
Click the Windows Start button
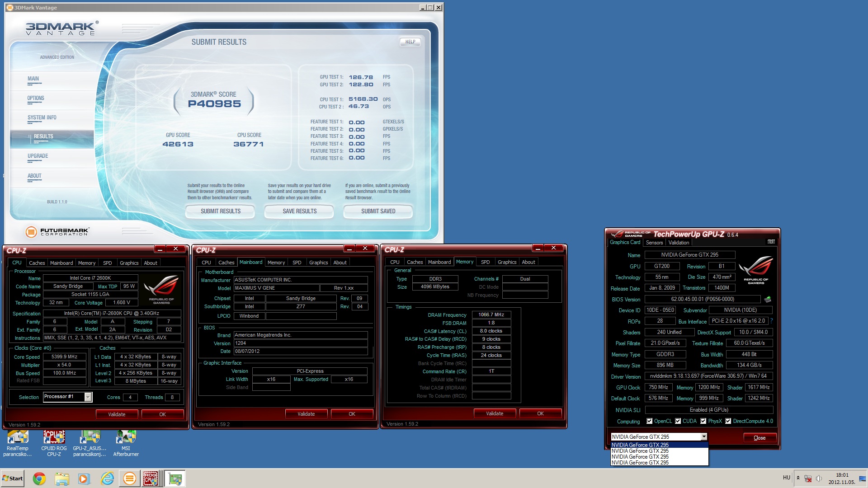coord(13,479)
